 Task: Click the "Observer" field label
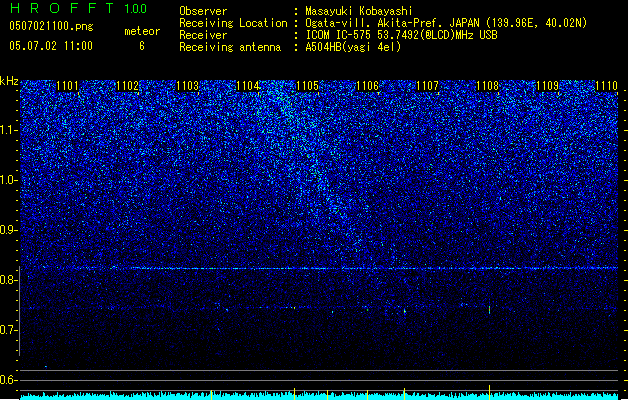[203, 11]
